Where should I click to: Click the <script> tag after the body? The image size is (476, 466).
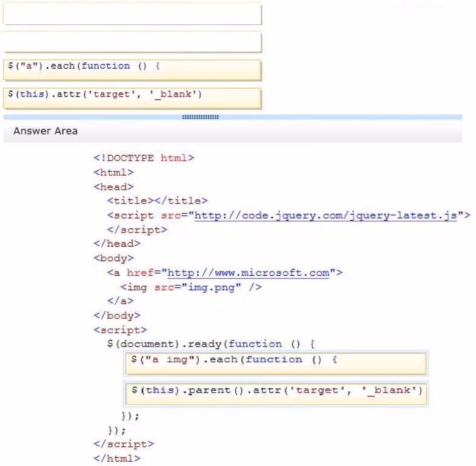point(120,330)
